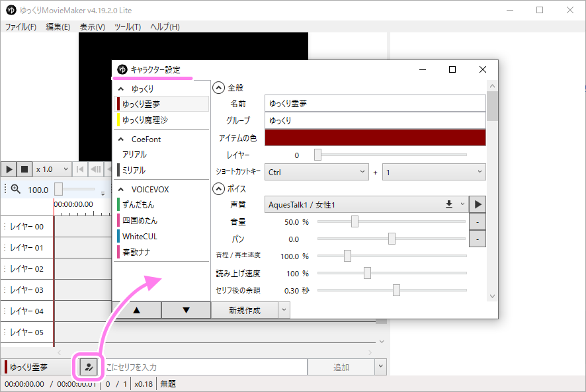Click the timeline zoom slider handle
The width and height of the screenshot is (586, 392).
[x=58, y=189]
